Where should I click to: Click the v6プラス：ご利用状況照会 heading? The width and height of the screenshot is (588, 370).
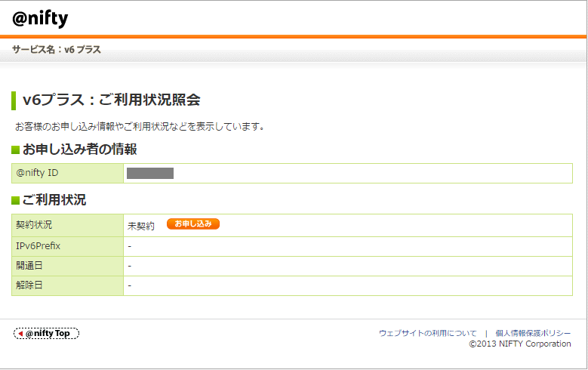pyautogui.click(x=112, y=100)
